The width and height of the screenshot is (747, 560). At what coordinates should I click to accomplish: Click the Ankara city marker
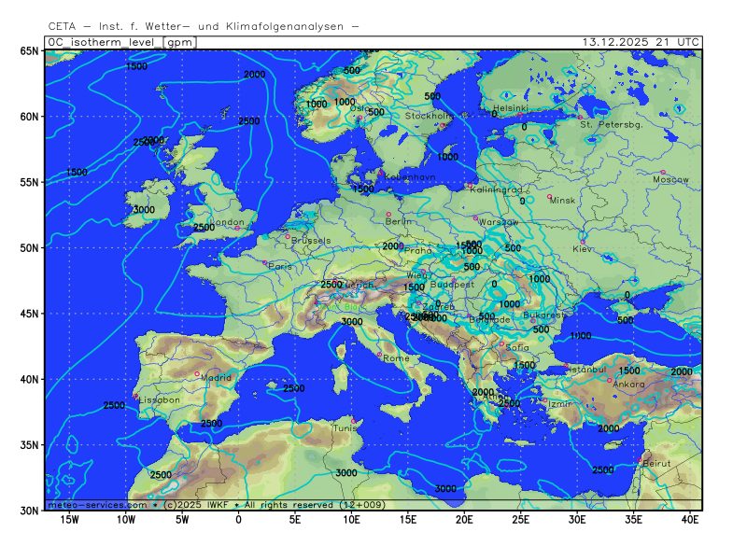click(609, 380)
